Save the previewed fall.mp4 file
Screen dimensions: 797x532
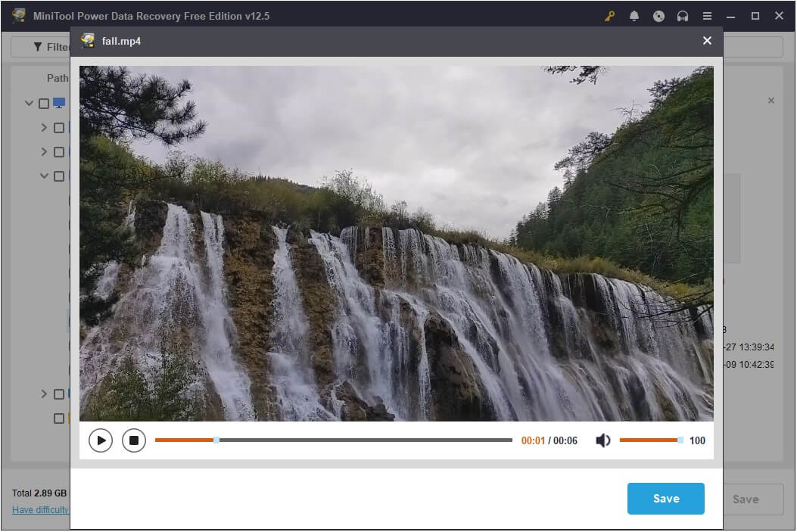pyautogui.click(x=665, y=499)
